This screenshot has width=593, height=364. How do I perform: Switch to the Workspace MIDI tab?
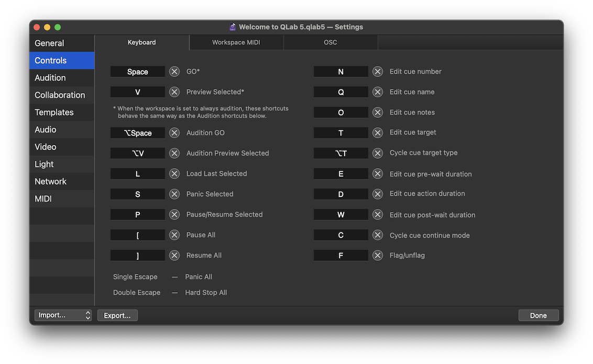pos(236,42)
